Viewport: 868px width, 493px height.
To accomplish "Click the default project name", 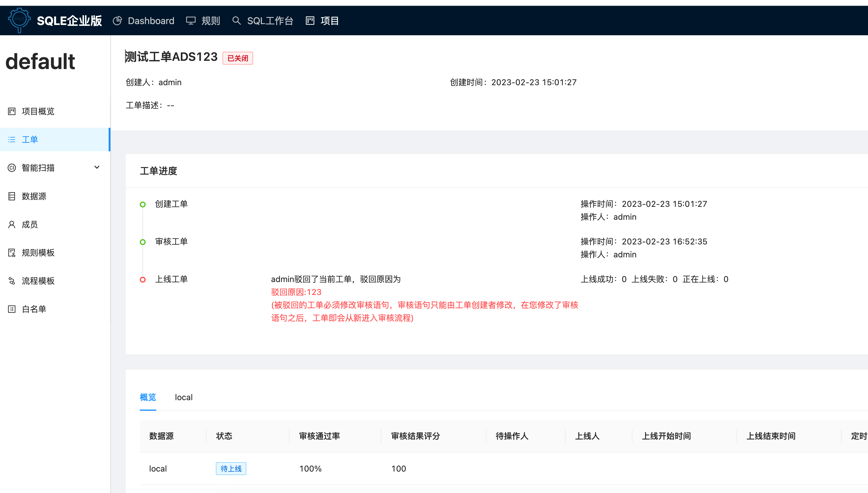I will [x=40, y=61].
